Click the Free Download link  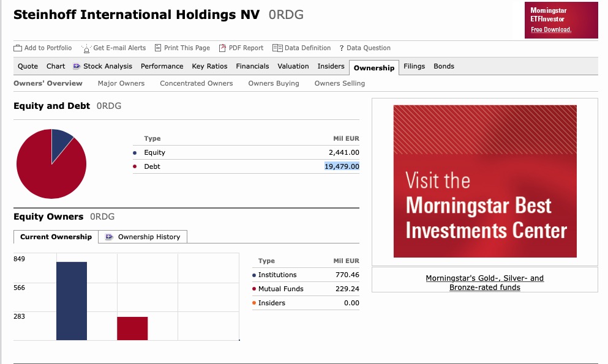[551, 30]
